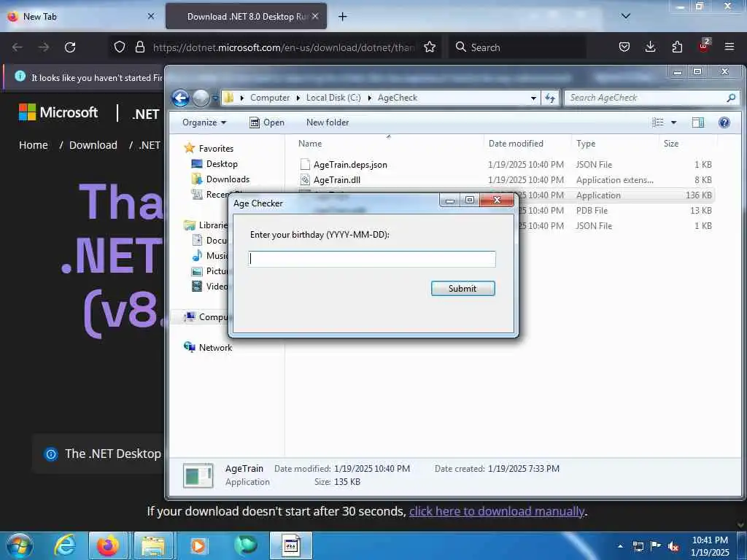This screenshot has width=747, height=560.
Task: Sort by the Size column header
Action: 671,144
